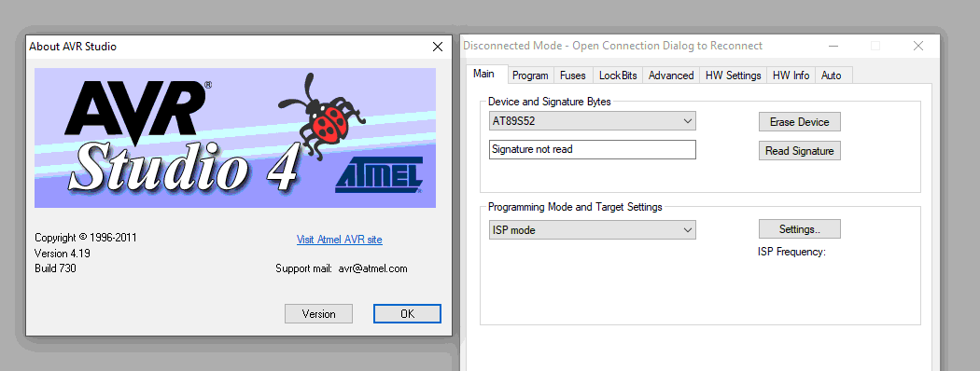Switch to the Program tab
This screenshot has width=980, height=371.
530,75
